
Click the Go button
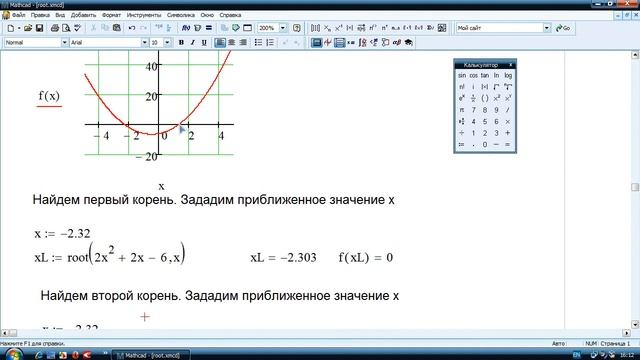pyautogui.click(x=563, y=28)
